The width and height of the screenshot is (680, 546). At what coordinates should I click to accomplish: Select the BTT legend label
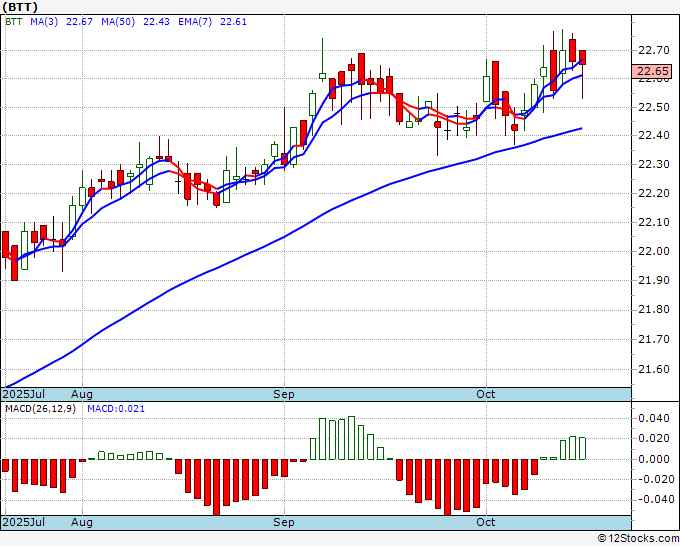tap(13, 22)
